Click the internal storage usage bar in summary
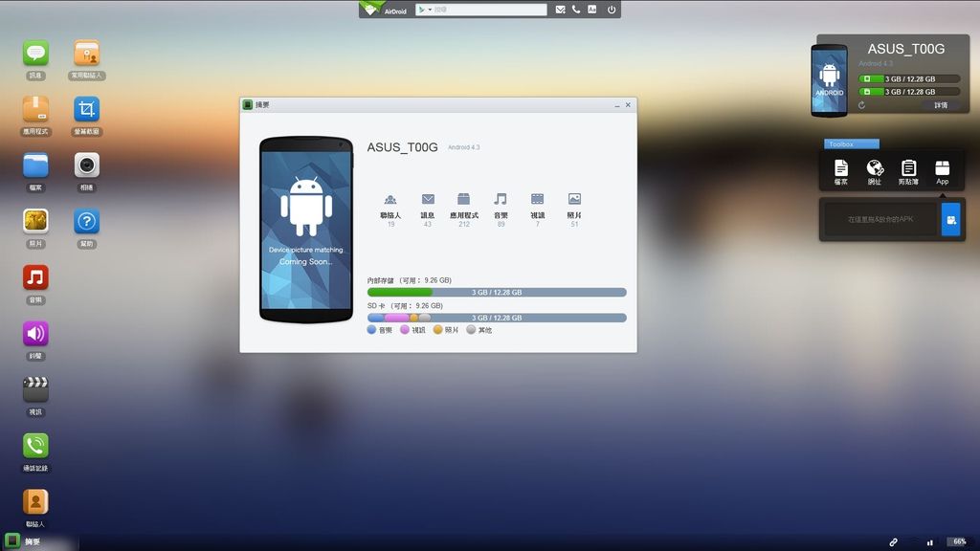The image size is (980, 551). coord(497,293)
